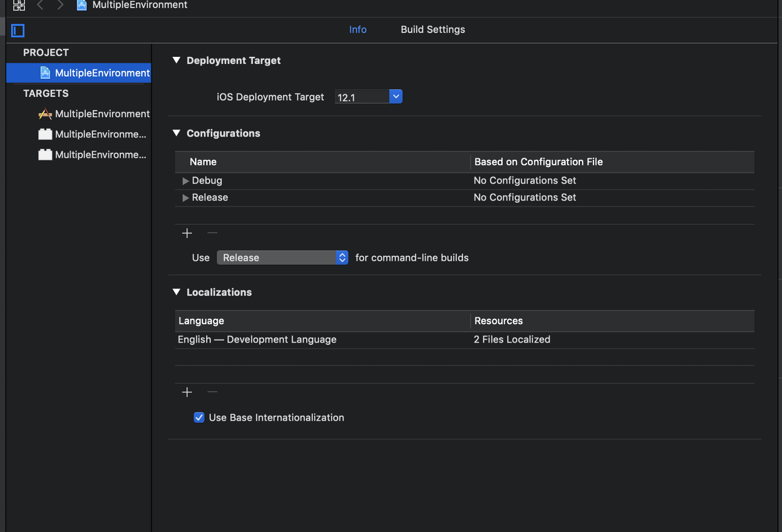Collapse the Configurations section

click(177, 133)
